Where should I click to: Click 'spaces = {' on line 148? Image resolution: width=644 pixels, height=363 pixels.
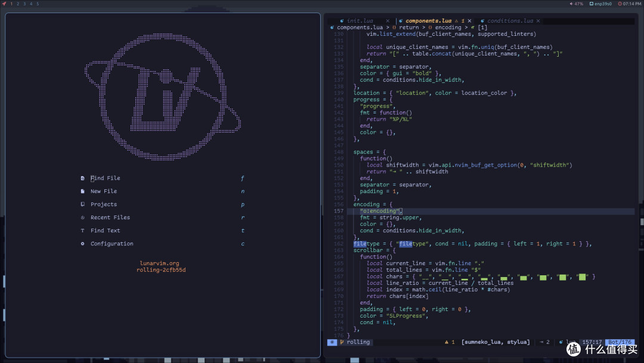click(370, 152)
